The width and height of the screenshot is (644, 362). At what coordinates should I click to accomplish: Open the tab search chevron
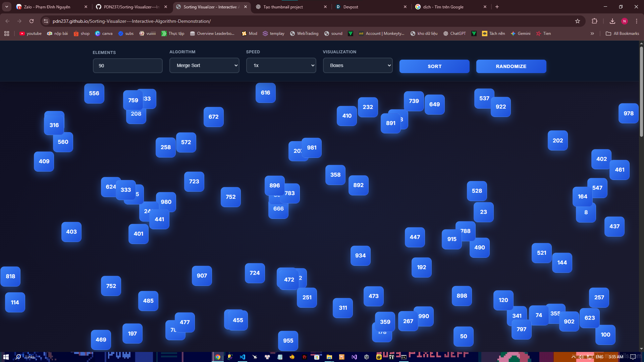point(6,7)
